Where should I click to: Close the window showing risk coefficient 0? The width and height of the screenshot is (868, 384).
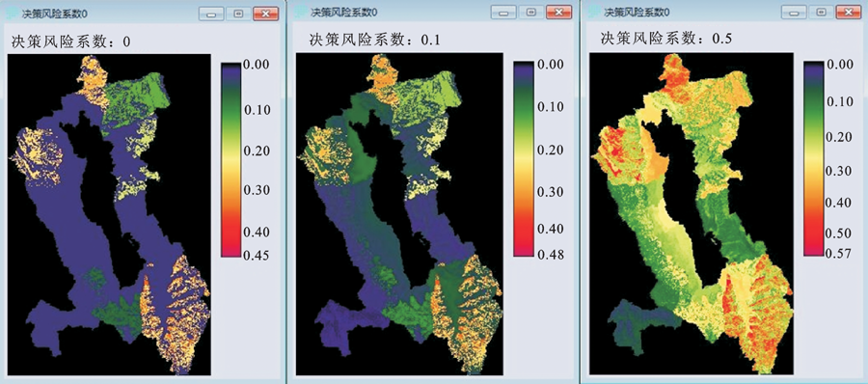pos(266,14)
